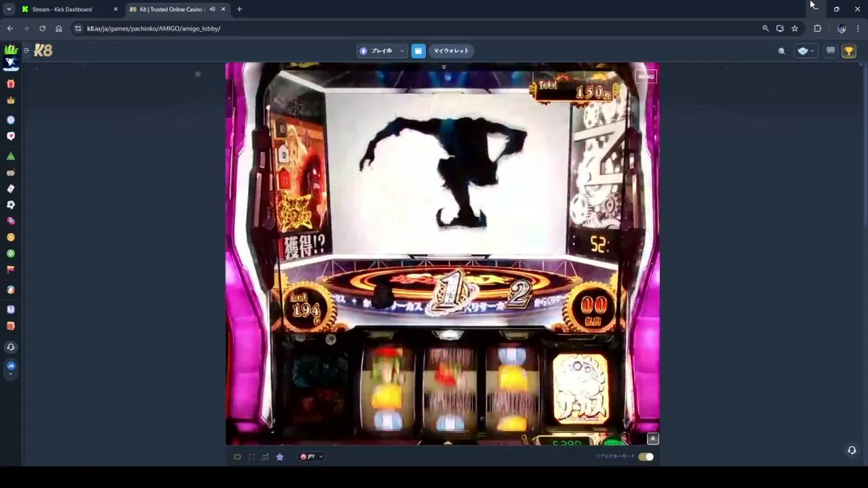Click the blue wallet icon button

tap(418, 51)
